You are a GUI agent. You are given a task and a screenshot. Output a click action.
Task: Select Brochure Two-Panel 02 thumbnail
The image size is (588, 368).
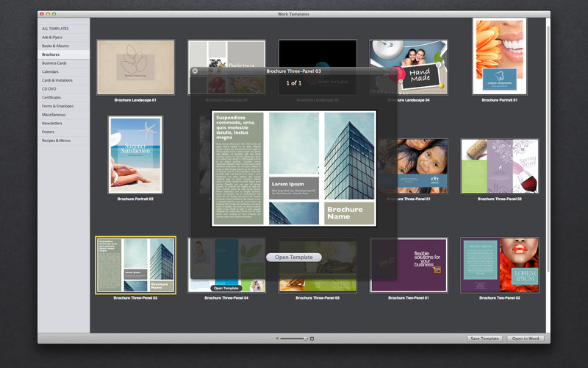click(500, 265)
